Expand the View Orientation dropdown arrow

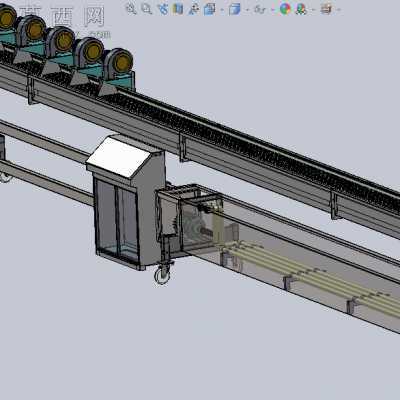click(x=222, y=10)
